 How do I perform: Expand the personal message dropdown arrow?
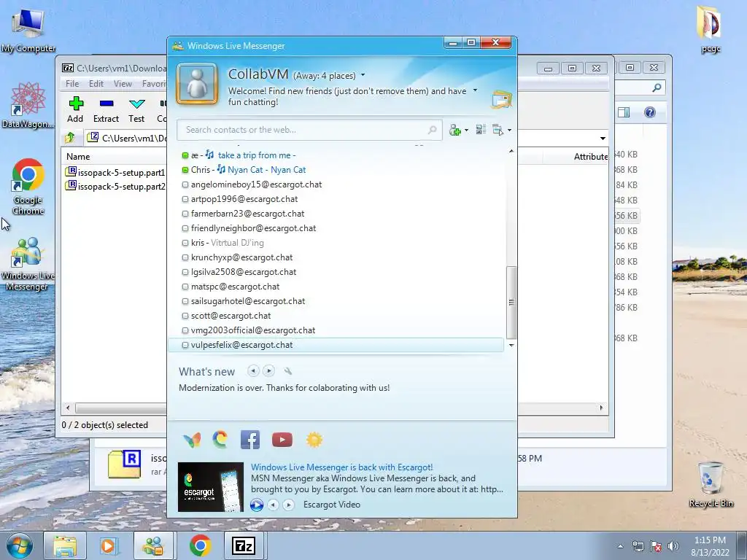tap(475, 90)
